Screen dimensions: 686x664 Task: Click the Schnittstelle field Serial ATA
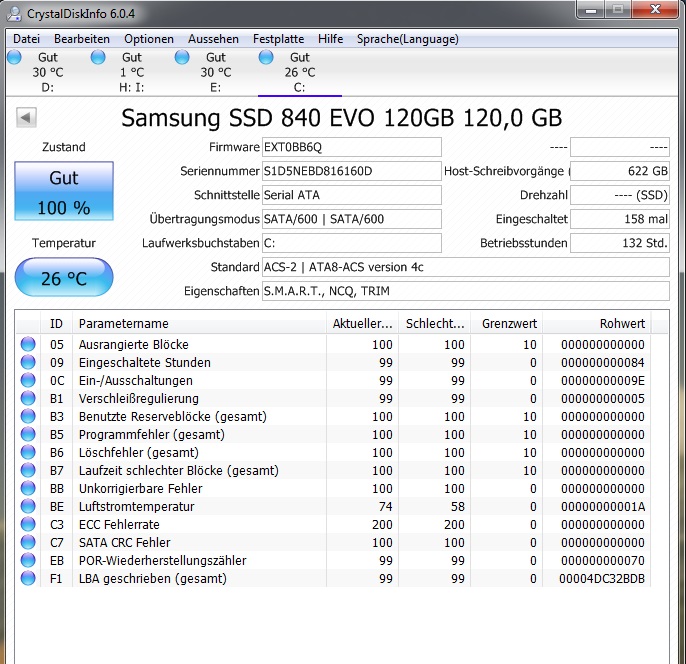(352, 195)
